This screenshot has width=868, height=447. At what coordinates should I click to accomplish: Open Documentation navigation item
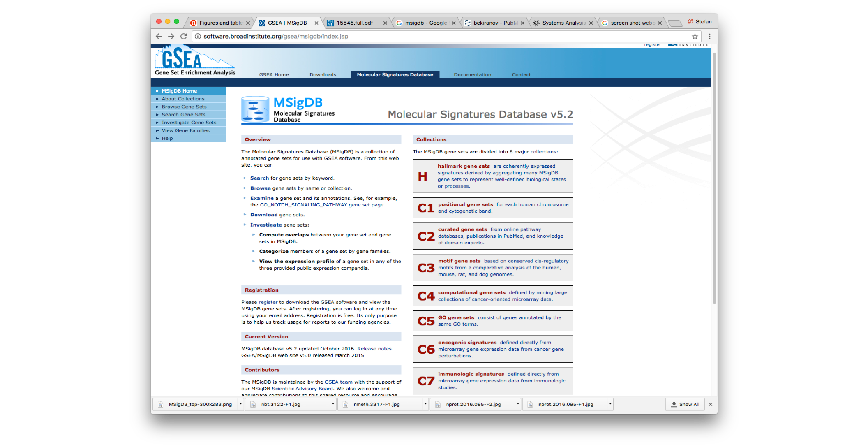tap(472, 75)
